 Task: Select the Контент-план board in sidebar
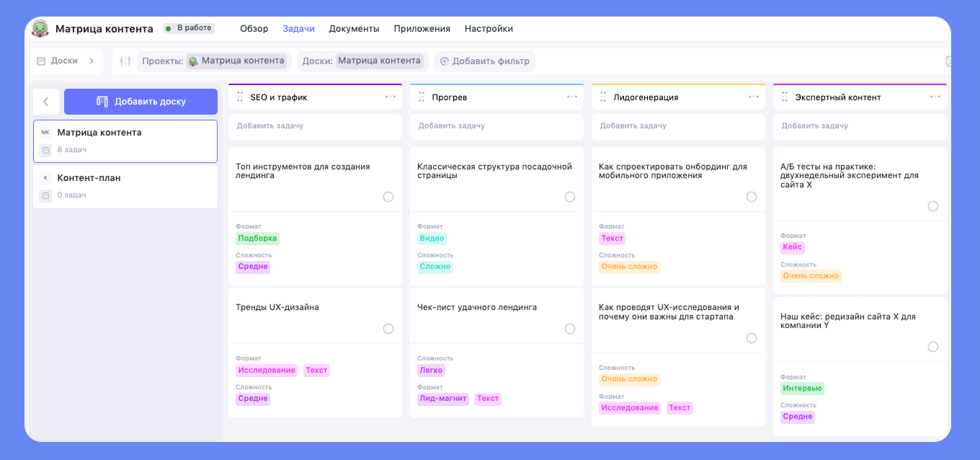(x=125, y=187)
